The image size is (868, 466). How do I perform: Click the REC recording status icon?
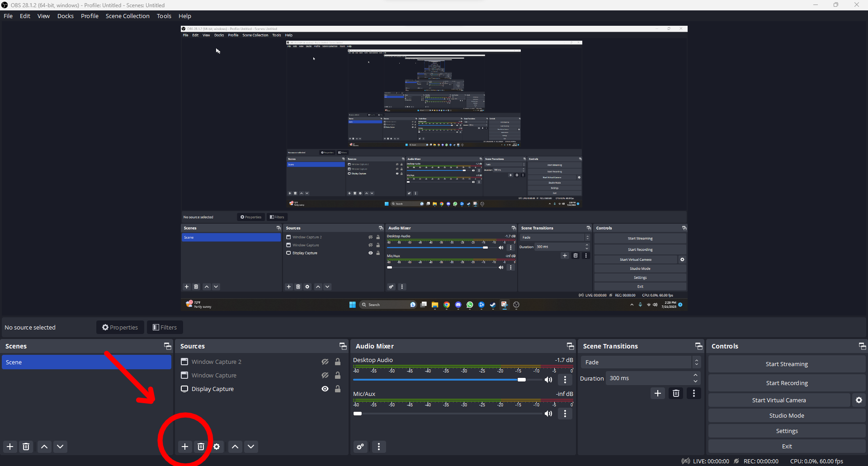(736, 461)
